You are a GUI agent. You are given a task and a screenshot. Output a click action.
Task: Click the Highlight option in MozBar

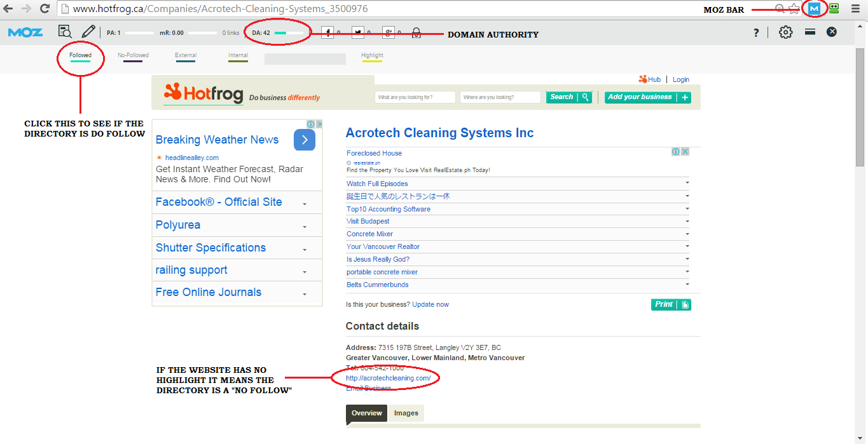[372, 57]
